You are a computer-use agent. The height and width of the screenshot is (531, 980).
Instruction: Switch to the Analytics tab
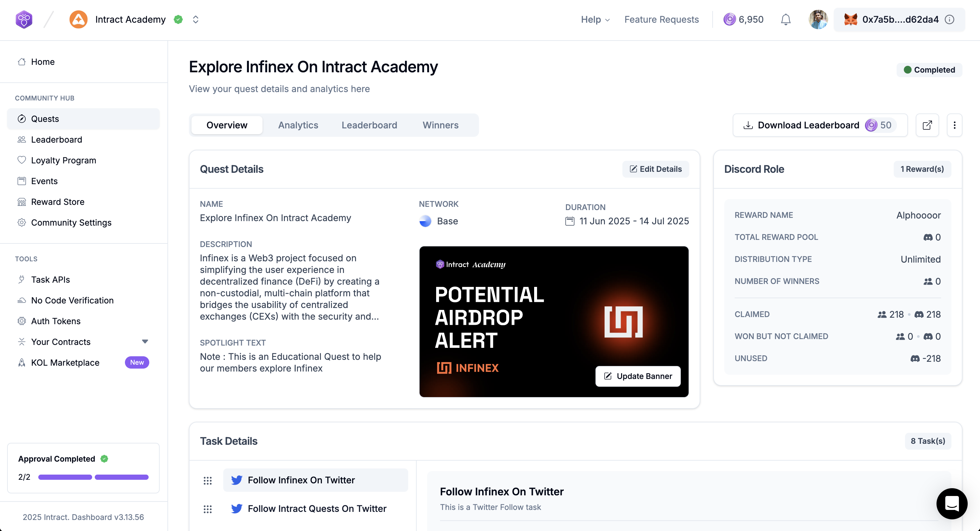[298, 125]
